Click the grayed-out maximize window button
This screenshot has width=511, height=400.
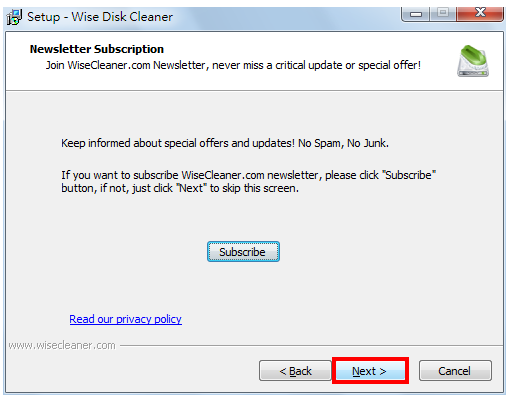click(443, 13)
